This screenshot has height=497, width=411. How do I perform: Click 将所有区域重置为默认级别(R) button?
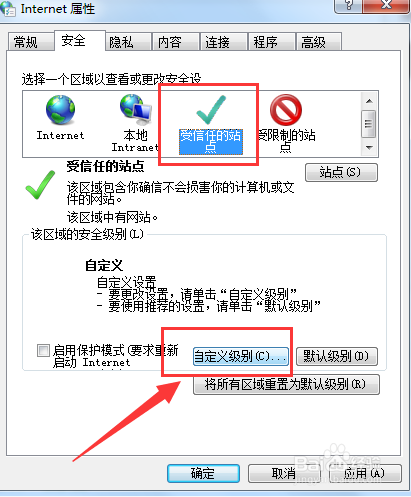click(x=286, y=385)
